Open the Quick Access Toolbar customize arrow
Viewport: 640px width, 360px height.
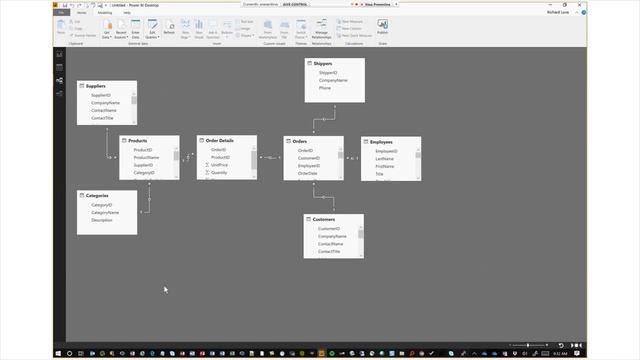(106, 5)
